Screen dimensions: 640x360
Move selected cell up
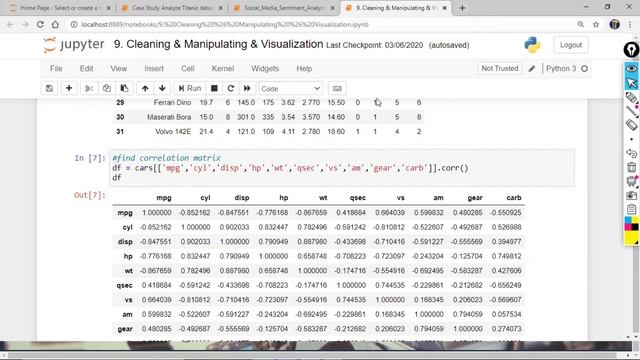click(x=145, y=88)
